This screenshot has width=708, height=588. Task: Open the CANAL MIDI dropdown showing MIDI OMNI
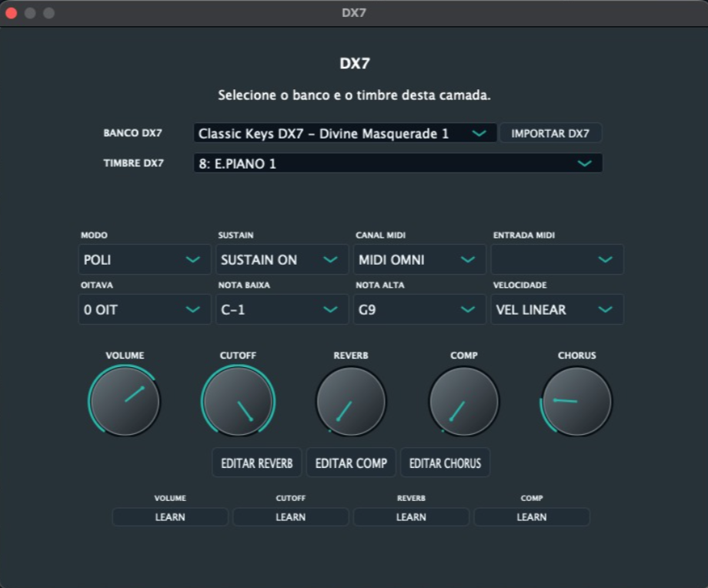pos(419,259)
